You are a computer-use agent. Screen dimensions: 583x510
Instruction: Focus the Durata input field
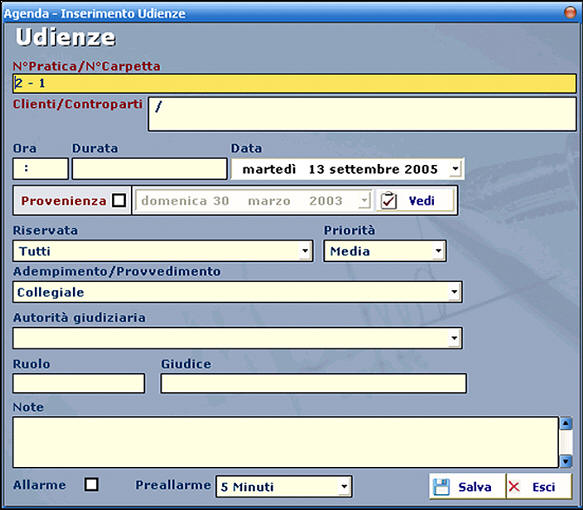tap(149, 169)
